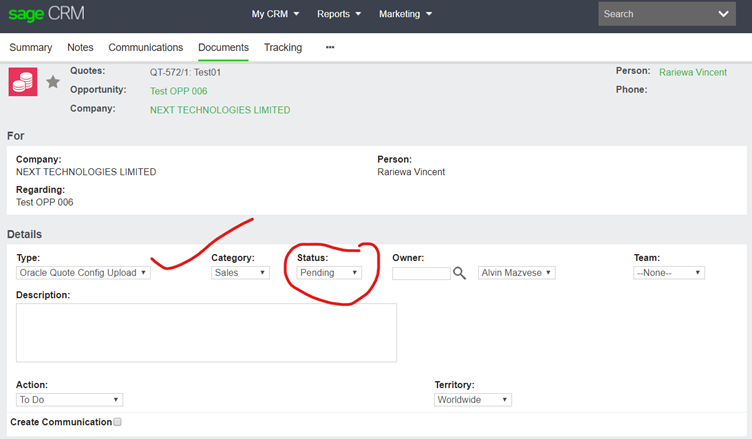
Task: Mark quote as favorite with star icon
Action: [53, 82]
